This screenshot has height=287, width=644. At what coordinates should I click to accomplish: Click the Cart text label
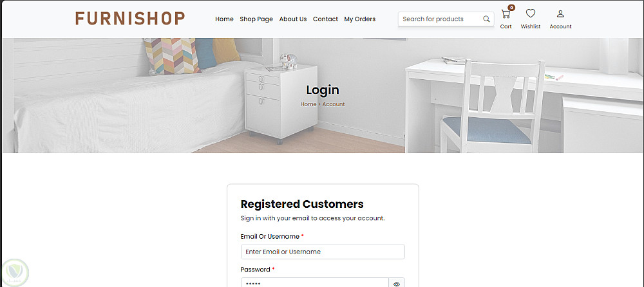pyautogui.click(x=506, y=26)
